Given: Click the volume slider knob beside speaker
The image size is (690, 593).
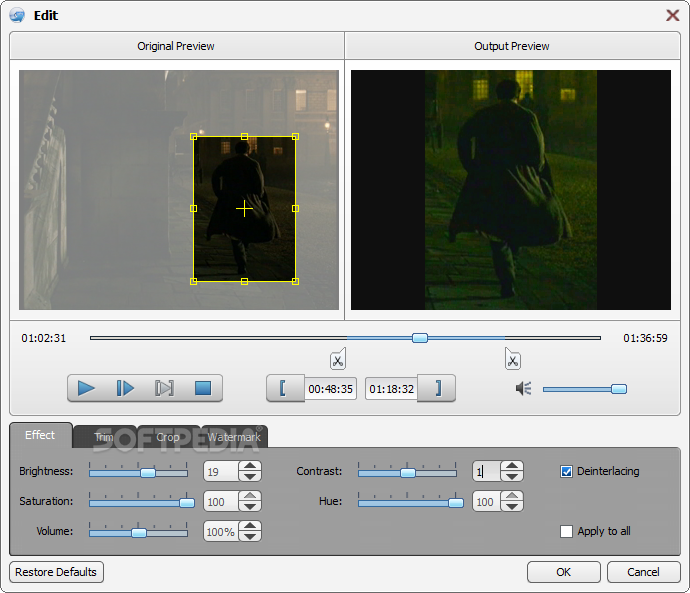Looking at the screenshot, I should pos(619,389).
